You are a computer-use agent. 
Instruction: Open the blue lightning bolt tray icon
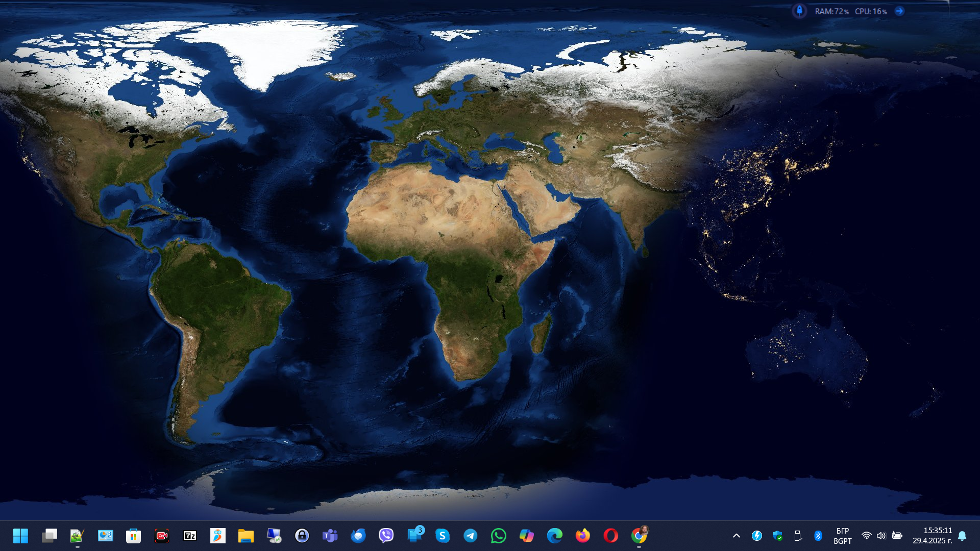tap(757, 536)
